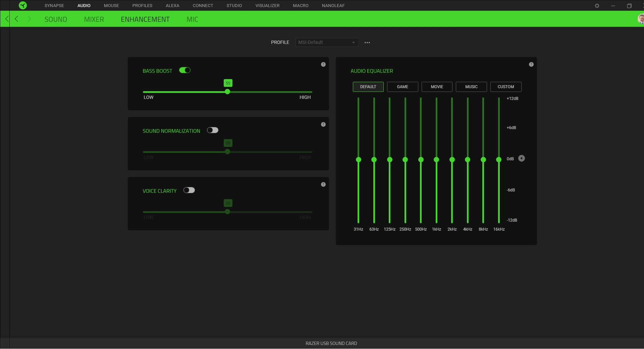644x349 pixels.
Task: Open the VISUALIZER tab
Action: [267, 6]
